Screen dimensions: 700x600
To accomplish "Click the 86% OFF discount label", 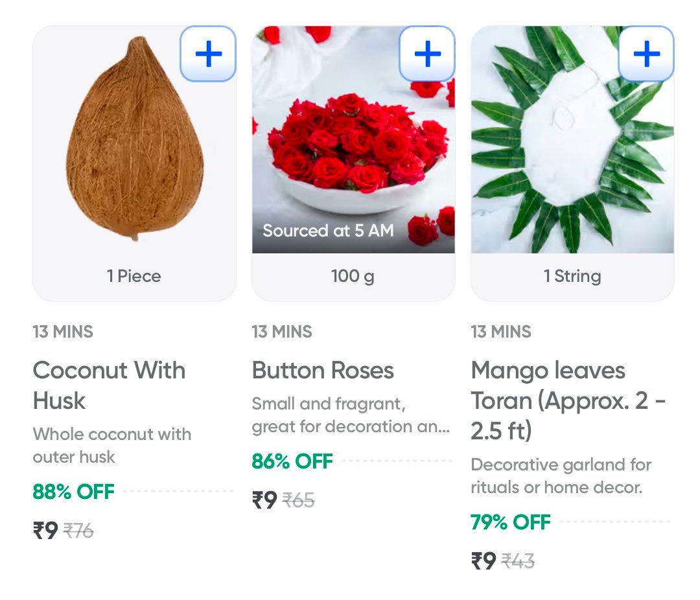I will pyautogui.click(x=292, y=461).
